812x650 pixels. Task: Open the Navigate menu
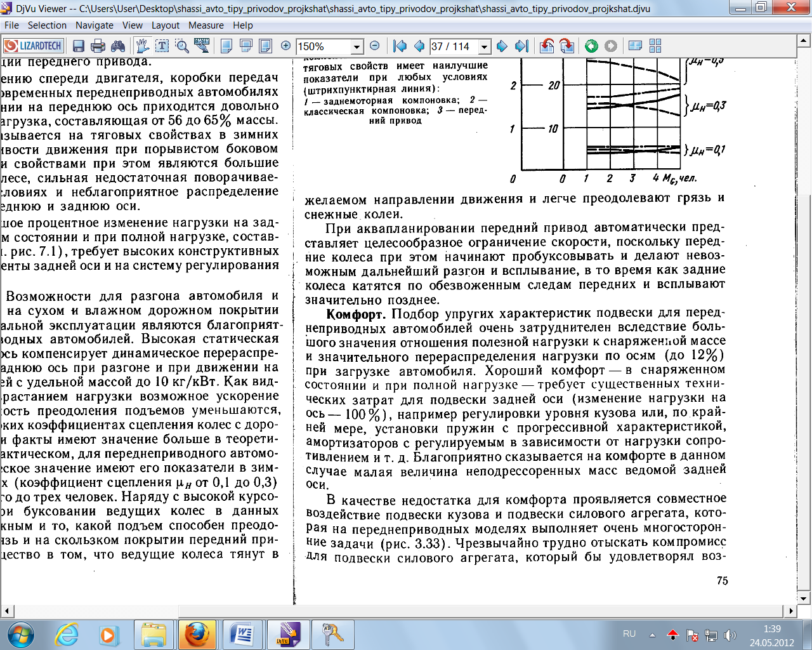point(95,25)
